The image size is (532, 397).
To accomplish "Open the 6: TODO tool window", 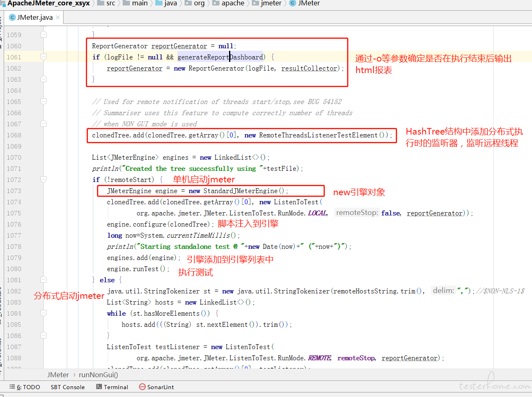I will pyautogui.click(x=25, y=387).
